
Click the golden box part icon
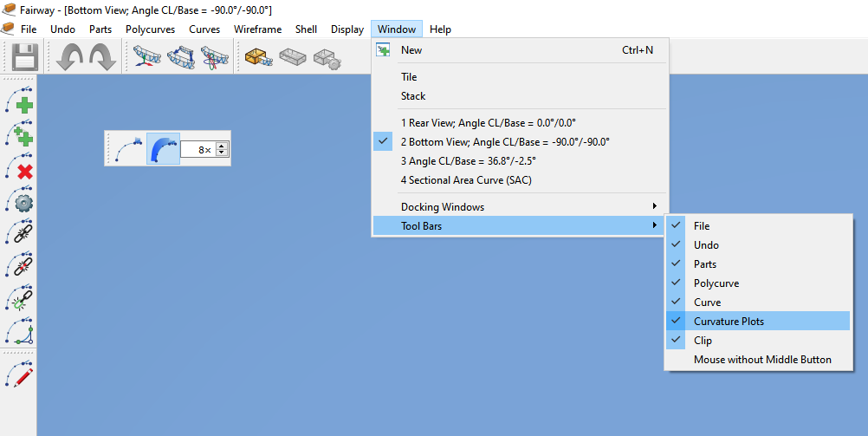tap(259, 56)
